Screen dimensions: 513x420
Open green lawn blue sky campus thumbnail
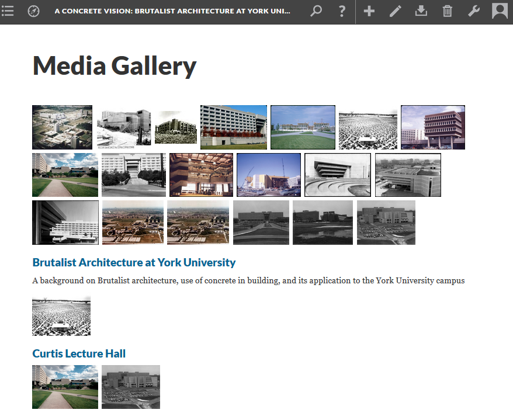point(303,127)
